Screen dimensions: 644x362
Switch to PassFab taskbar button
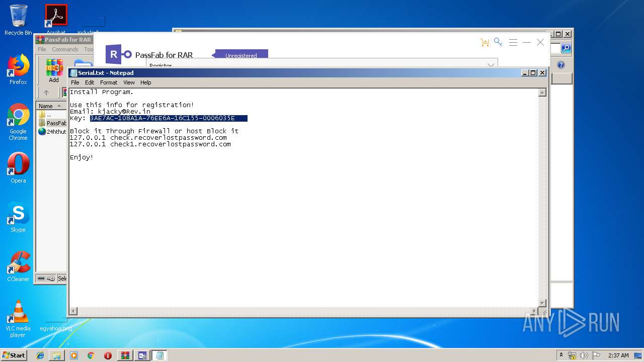(142, 355)
